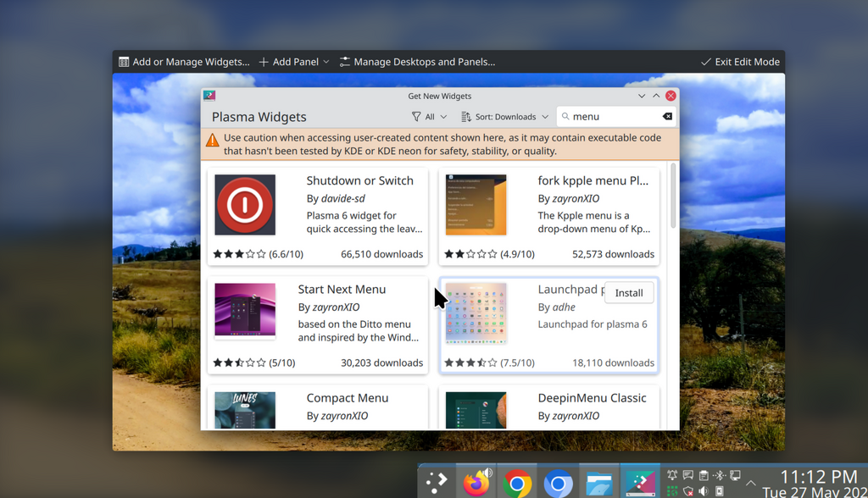Open Start Next Menu thumbnail
The height and width of the screenshot is (498, 868).
click(245, 309)
